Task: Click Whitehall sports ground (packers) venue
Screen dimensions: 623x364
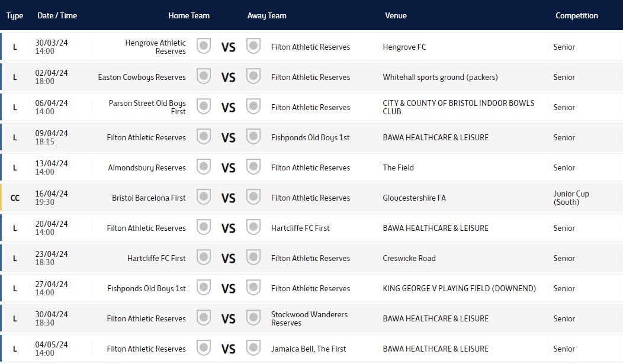Action: point(440,77)
